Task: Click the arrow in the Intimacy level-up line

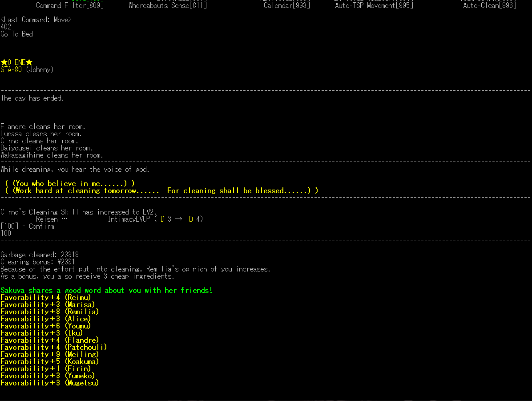Action: (x=179, y=219)
